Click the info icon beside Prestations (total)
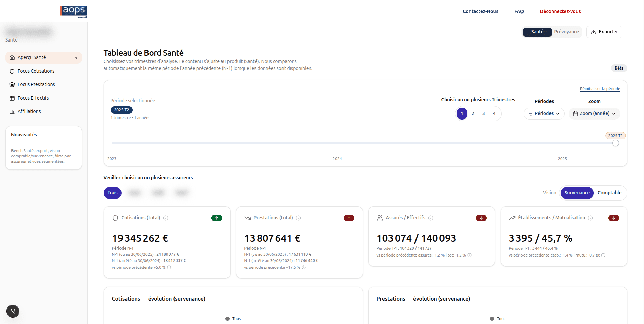Viewport: 644px width, 324px height. (x=298, y=218)
